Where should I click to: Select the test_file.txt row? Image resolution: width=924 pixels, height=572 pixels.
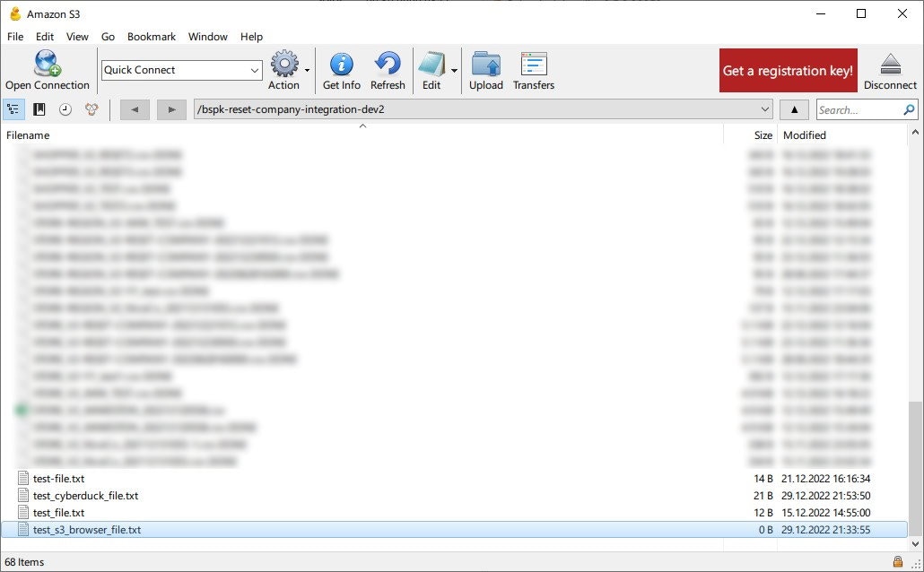tap(454, 513)
